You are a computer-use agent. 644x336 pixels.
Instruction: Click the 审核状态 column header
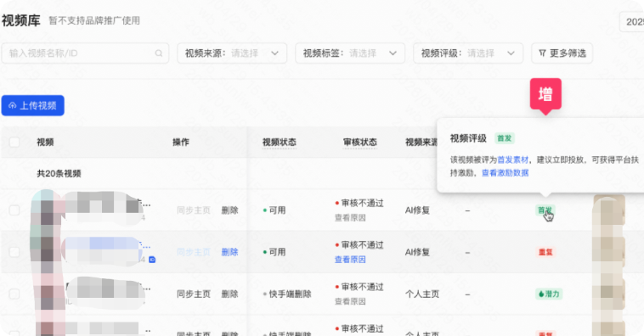click(x=360, y=142)
